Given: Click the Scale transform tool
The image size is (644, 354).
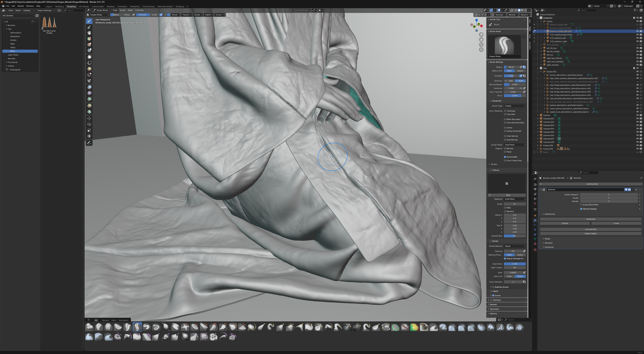Looking at the screenshot, I should tap(89, 130).
